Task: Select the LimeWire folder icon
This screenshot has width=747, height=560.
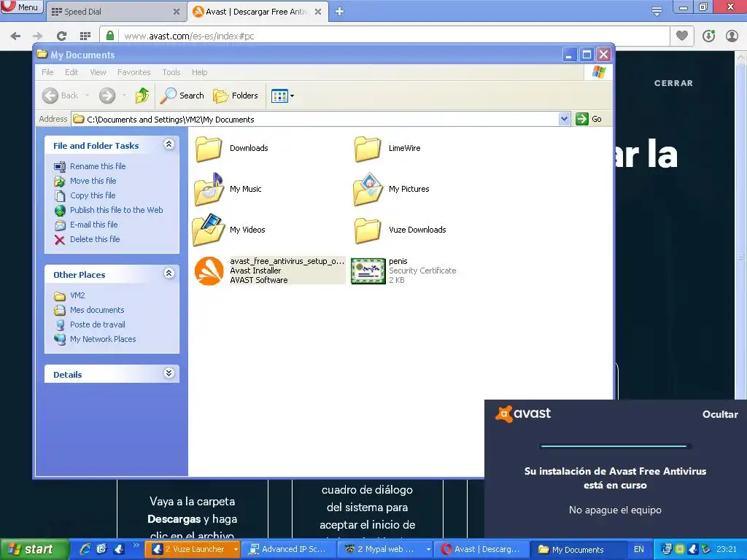Action: pos(368,149)
